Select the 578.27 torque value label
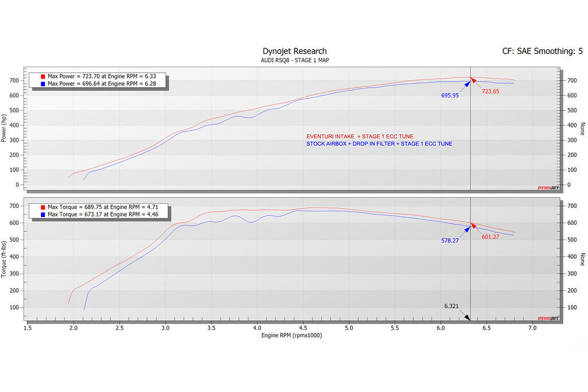This screenshot has width=588, height=392. pos(450,241)
